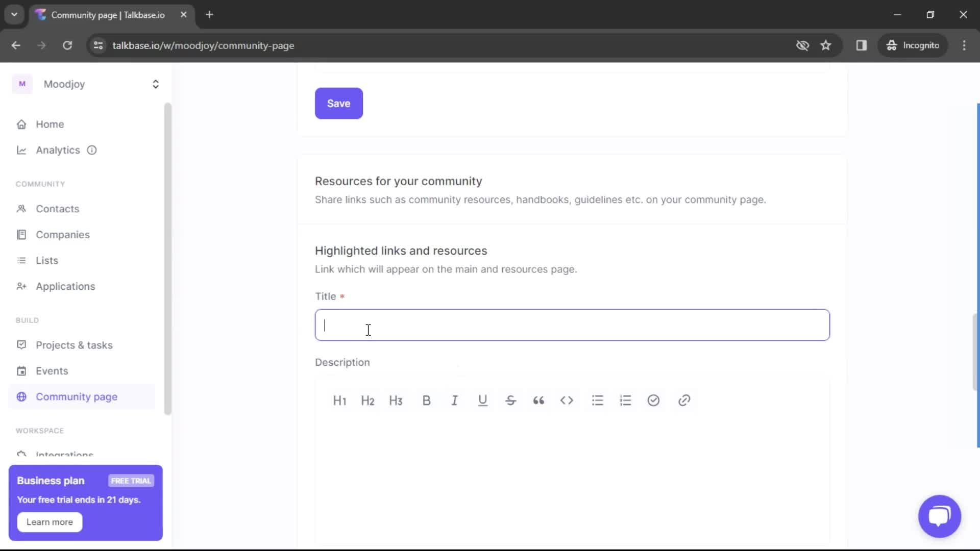Select the Analytics sidebar menu item
980x551 pixels.
[x=58, y=149]
